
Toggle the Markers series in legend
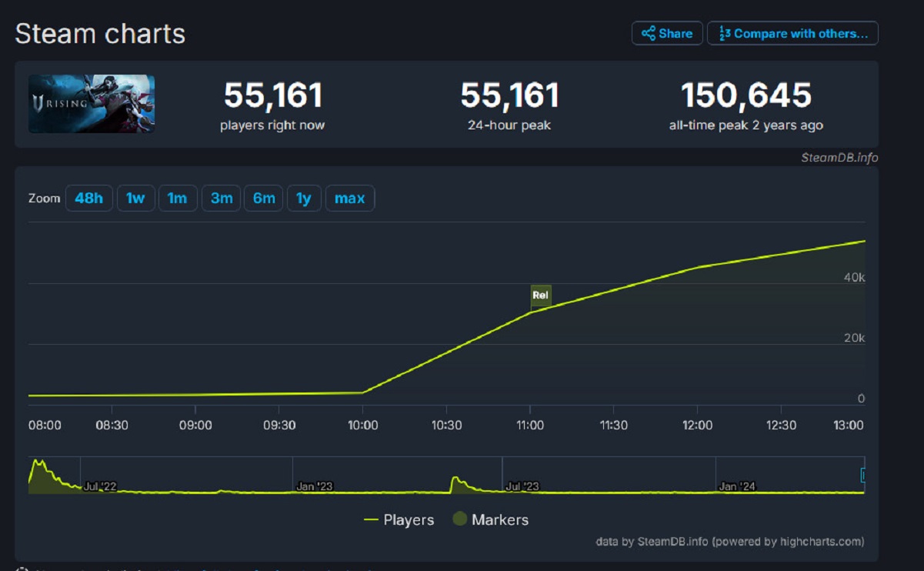[x=491, y=520]
